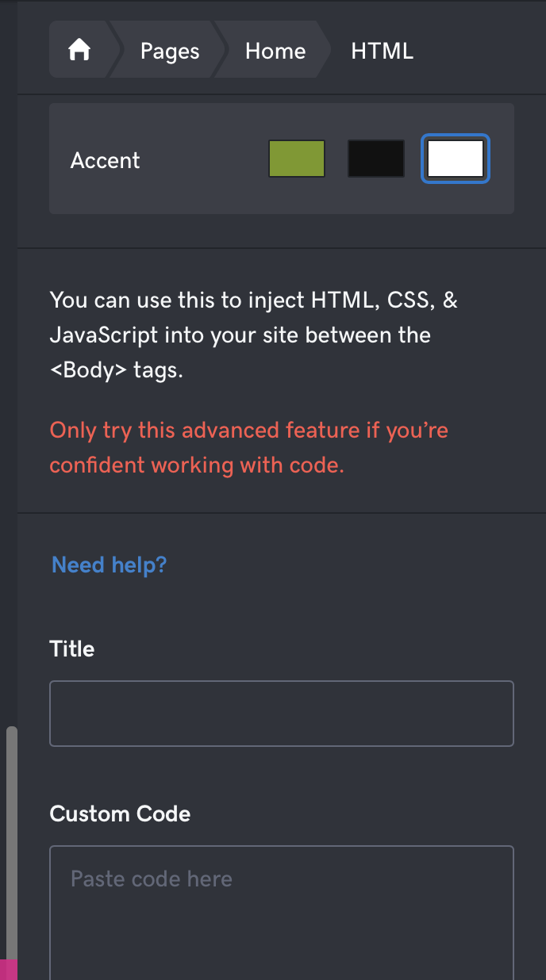Viewport: 546px width, 980px height.
Task: Open the Home page breadcrumb
Action: (275, 51)
